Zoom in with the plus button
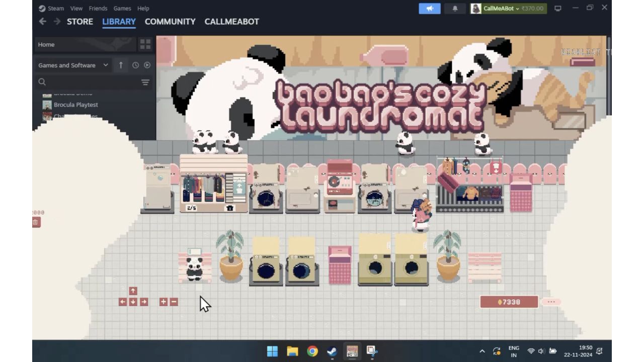Image resolution: width=644 pixels, height=362 pixels. [x=163, y=302]
